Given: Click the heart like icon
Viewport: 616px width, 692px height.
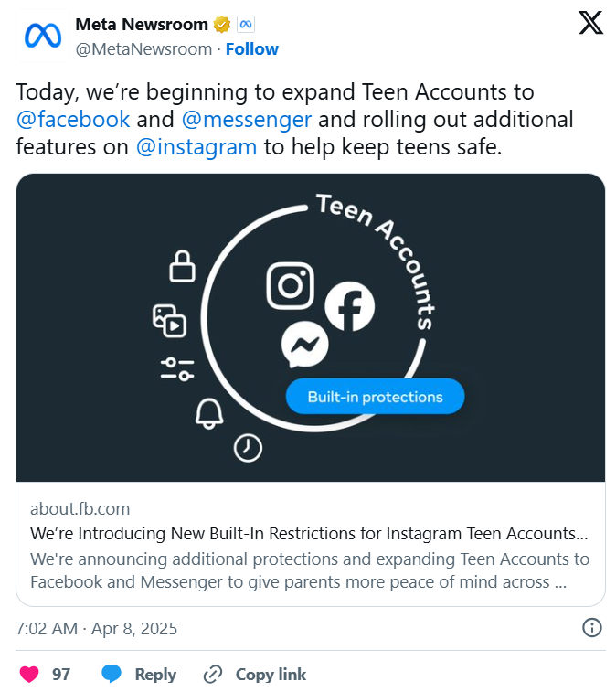Looking at the screenshot, I should (x=30, y=675).
